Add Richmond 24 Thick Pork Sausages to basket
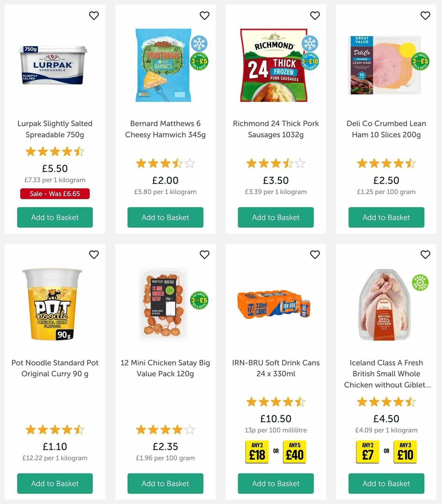This screenshot has height=504, width=442. 276,217
